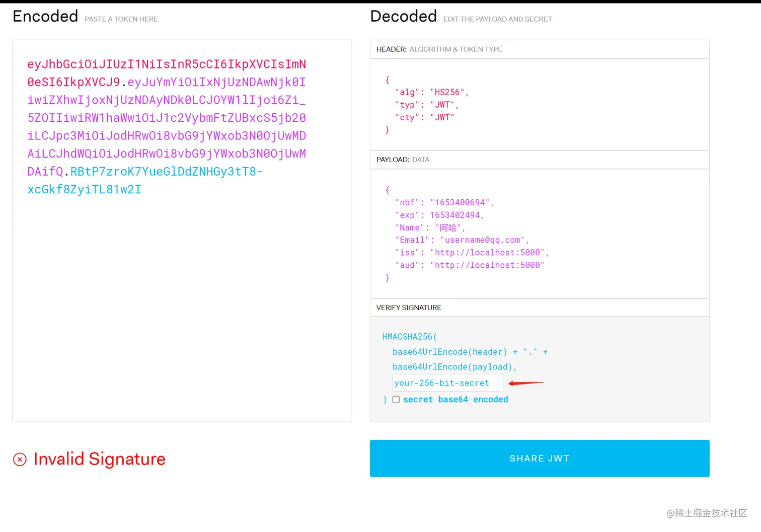This screenshot has width=761, height=532.
Task: Click the Encoded heading
Action: (x=45, y=17)
